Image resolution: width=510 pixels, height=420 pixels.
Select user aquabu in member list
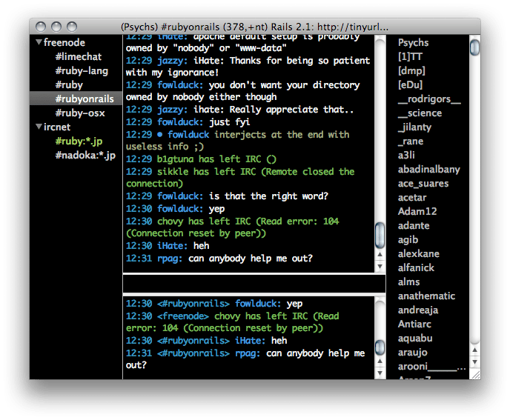[415, 339]
